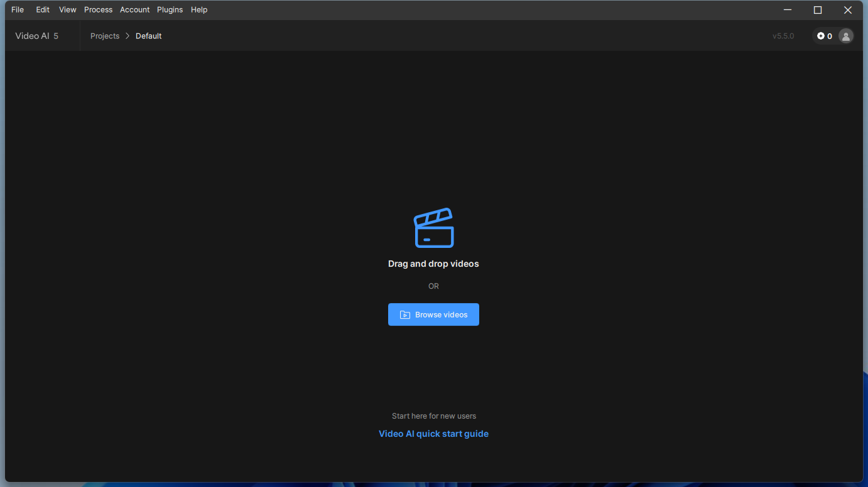The height and width of the screenshot is (487, 868).
Task: Open the Video AI quick start guide
Action: (x=433, y=434)
